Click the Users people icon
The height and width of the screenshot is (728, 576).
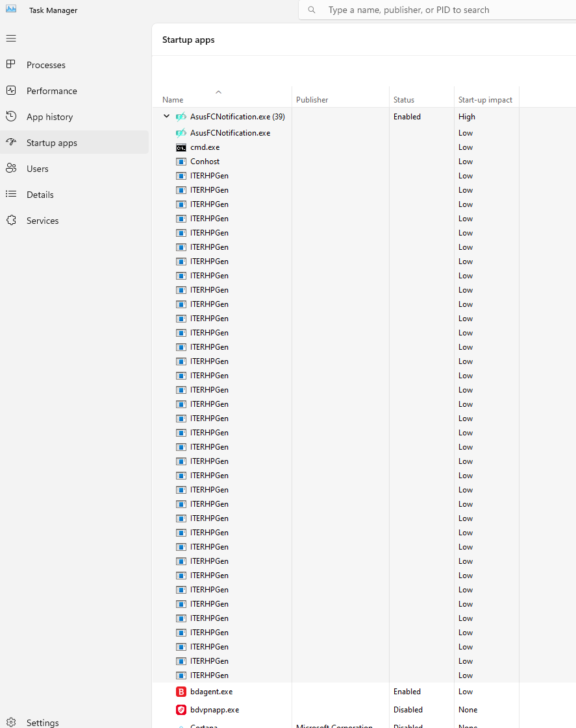[x=11, y=169]
